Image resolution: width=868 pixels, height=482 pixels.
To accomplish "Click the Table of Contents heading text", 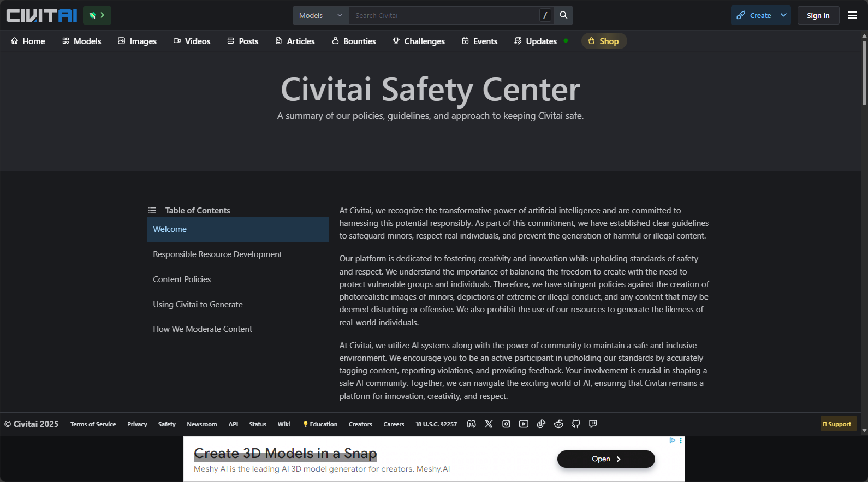I will 198,211.
